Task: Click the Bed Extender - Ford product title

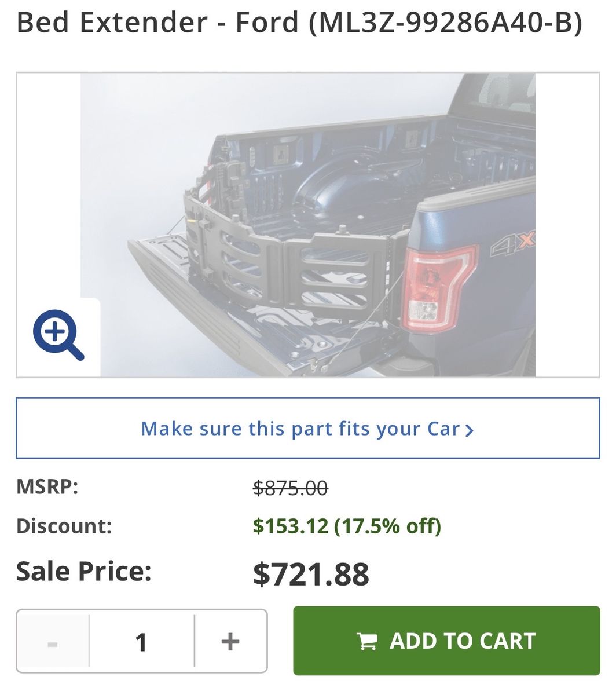Action: 157,23
